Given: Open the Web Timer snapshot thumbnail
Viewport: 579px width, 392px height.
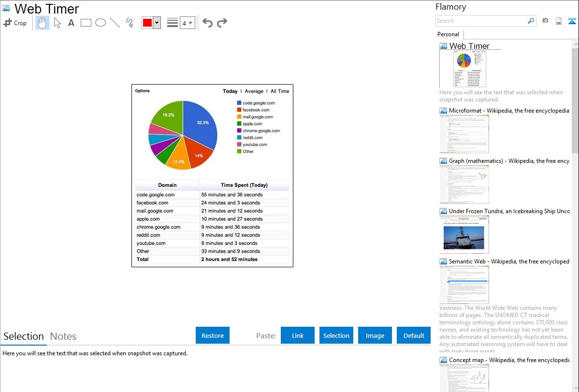Looking at the screenshot, I should 470,69.
